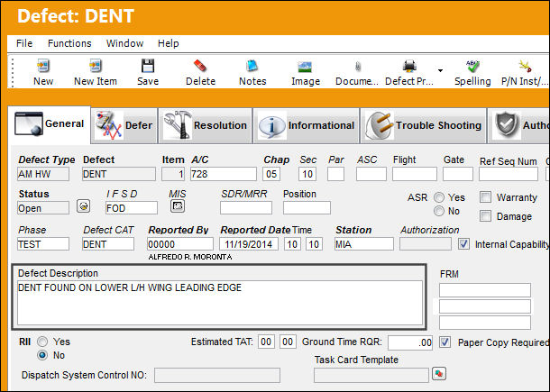Click the Task Card Template lookup icon
550x392 pixels.
click(x=439, y=373)
